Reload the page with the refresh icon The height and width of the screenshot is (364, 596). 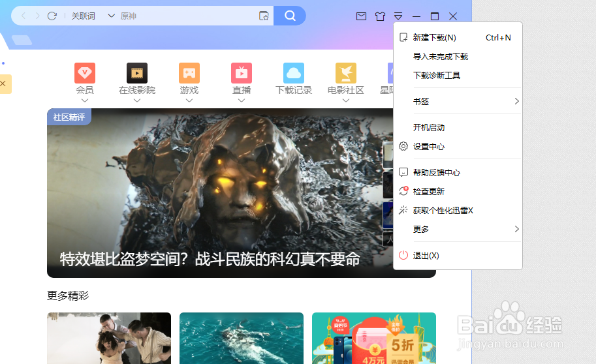pyautogui.click(x=52, y=16)
